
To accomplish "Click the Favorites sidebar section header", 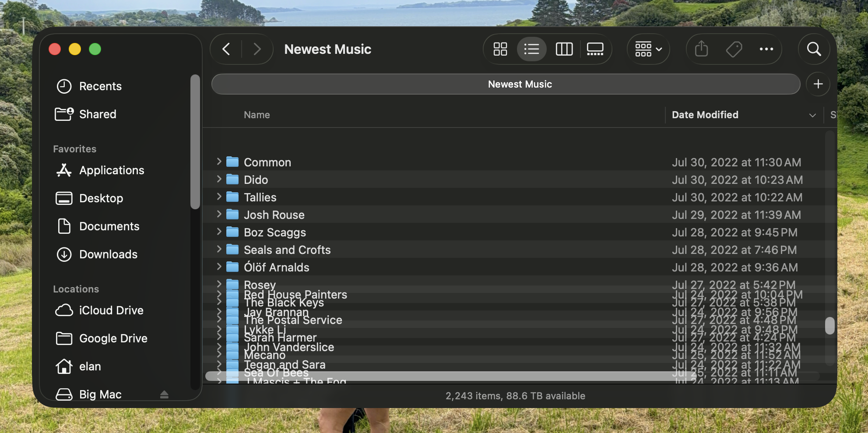I will tap(75, 149).
